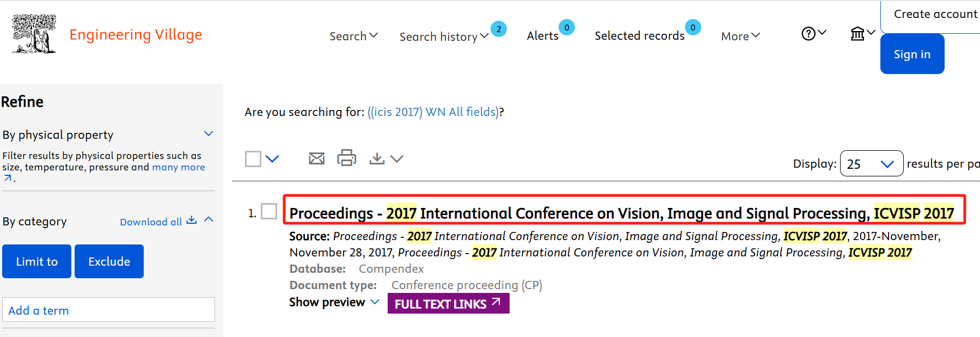
Task: Open the help question mark icon
Action: 808,34
